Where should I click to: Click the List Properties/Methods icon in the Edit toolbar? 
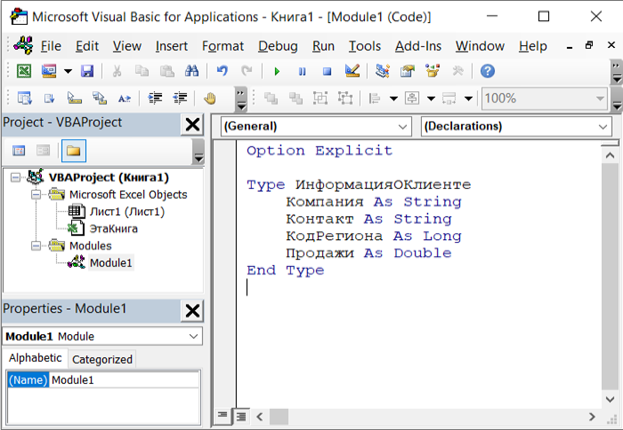pyautogui.click(x=25, y=98)
